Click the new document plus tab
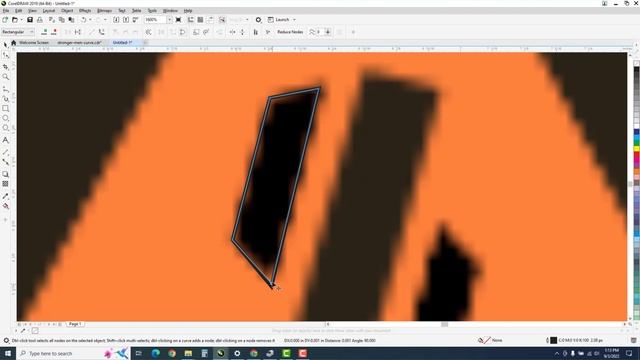This screenshot has height=360, width=640. click(145, 42)
